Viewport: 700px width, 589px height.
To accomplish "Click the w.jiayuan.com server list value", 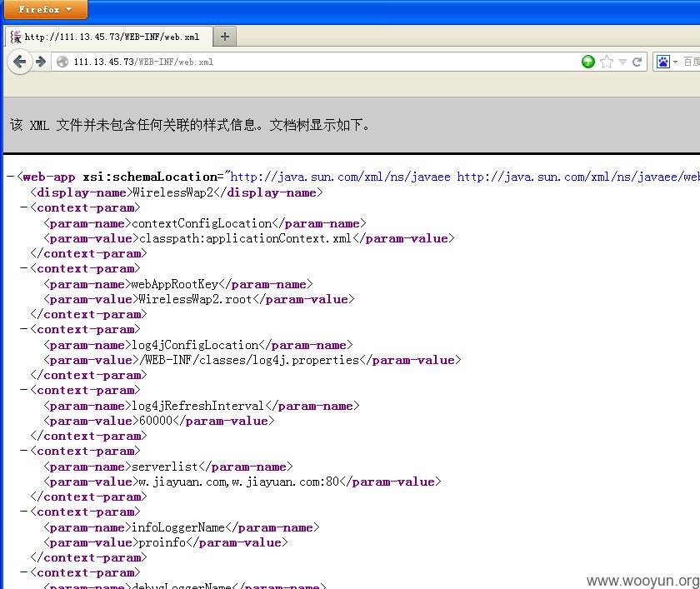I will (239, 482).
